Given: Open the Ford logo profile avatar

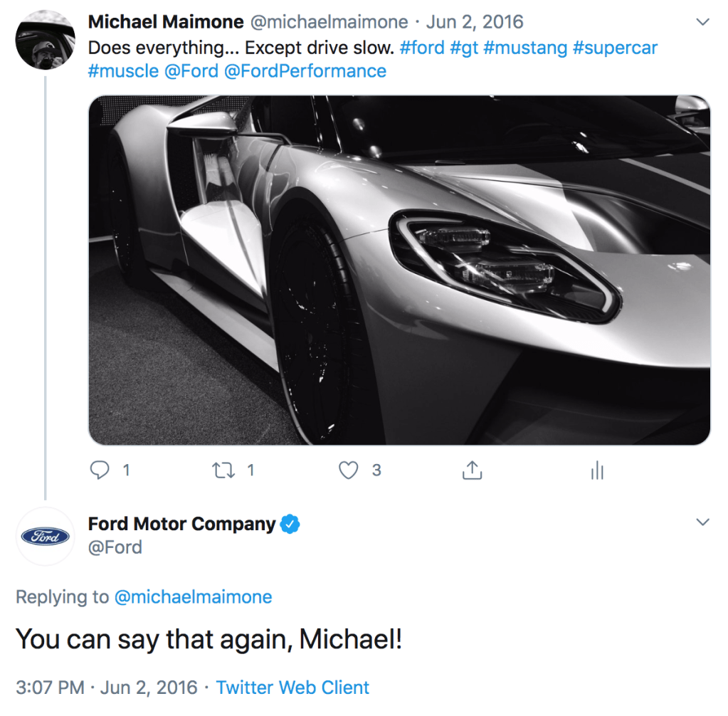Looking at the screenshot, I should [45, 536].
